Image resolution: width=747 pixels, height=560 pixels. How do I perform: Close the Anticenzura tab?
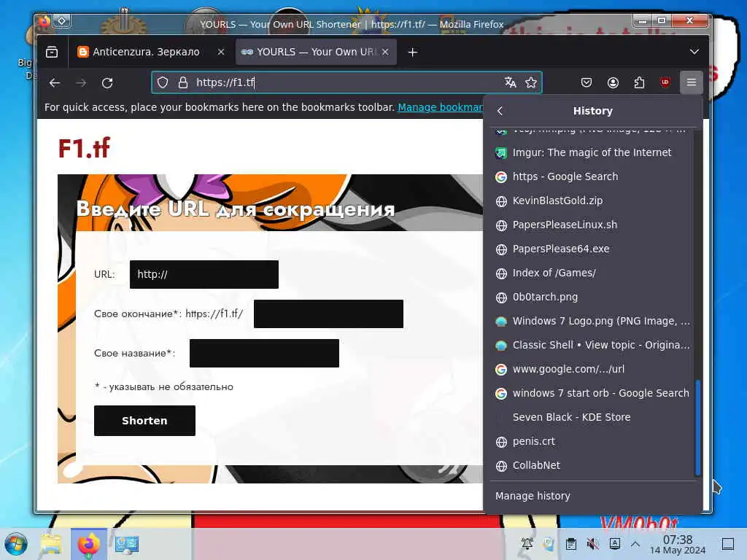[221, 52]
